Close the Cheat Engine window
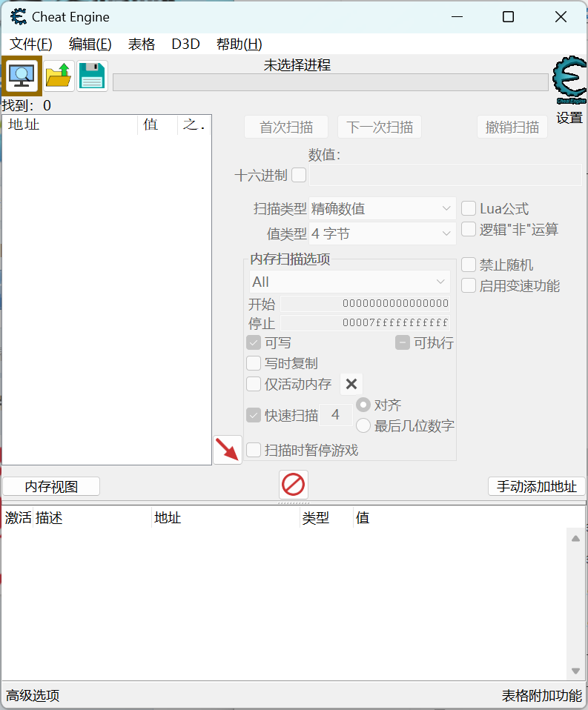This screenshot has height=710, width=588. click(x=561, y=17)
